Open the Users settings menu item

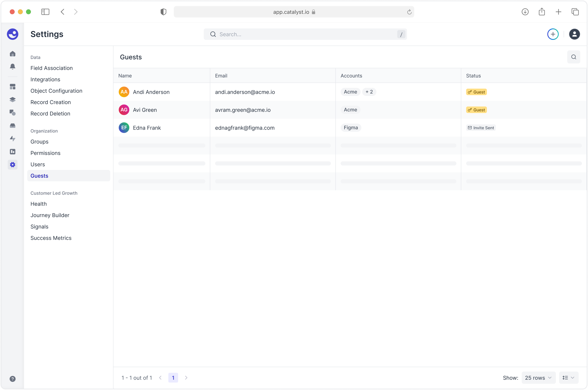click(x=38, y=165)
